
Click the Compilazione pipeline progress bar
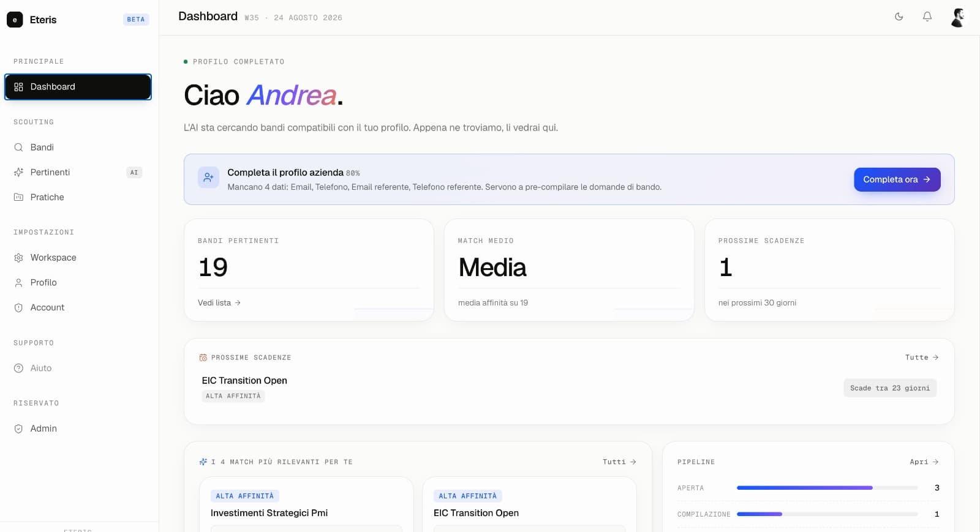[x=827, y=514]
